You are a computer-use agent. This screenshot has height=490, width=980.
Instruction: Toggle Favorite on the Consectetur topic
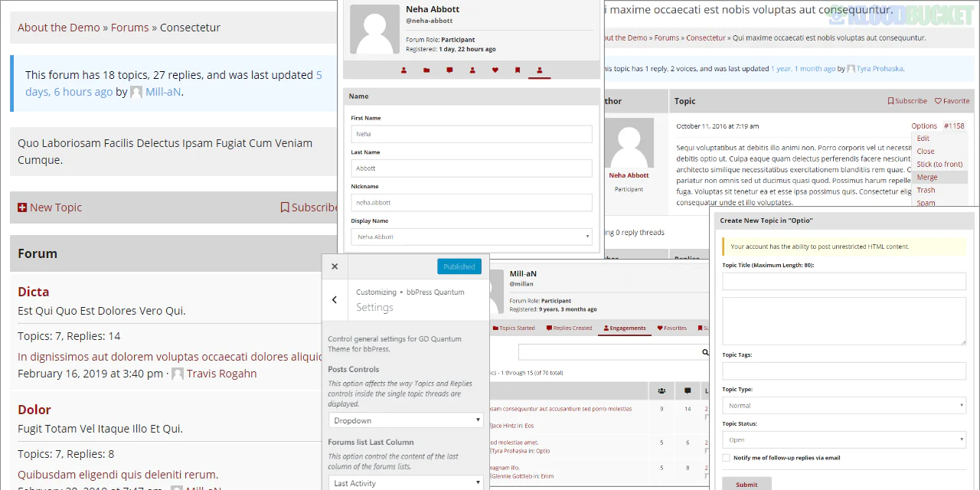(952, 100)
